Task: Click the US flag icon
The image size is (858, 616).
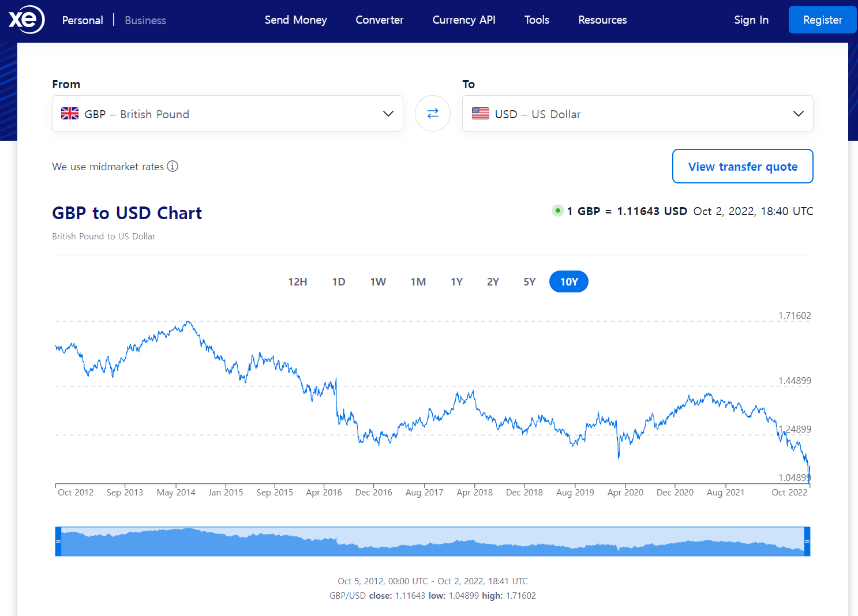Action: tap(481, 114)
